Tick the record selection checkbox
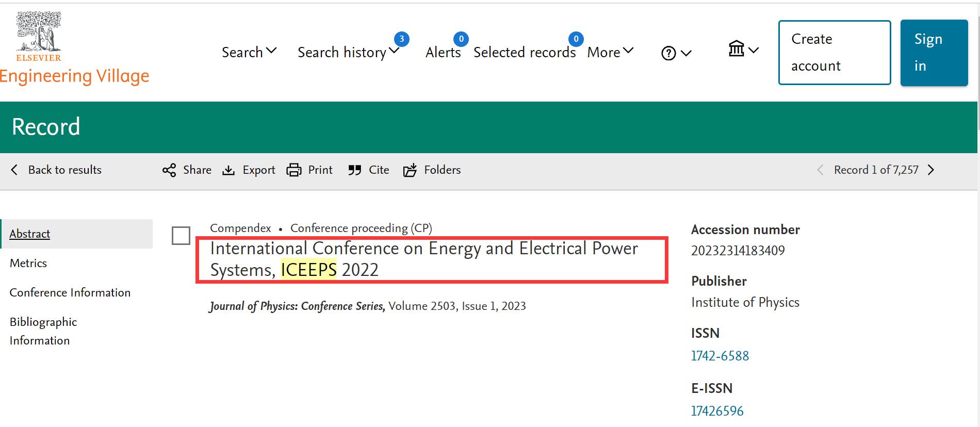 tap(181, 236)
